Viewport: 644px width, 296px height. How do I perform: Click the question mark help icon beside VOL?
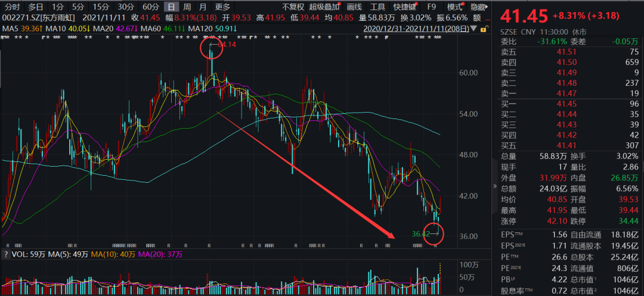(6, 254)
